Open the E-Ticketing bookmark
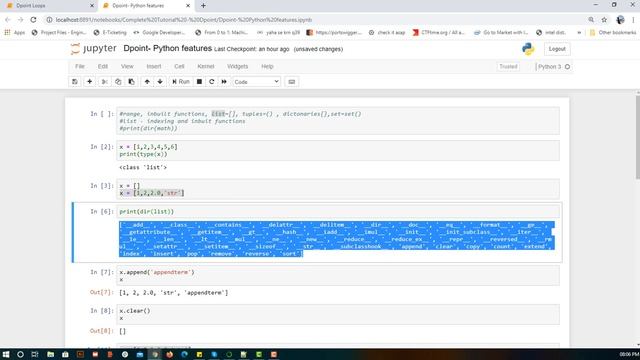The height and width of the screenshot is (360, 640). [110, 32]
